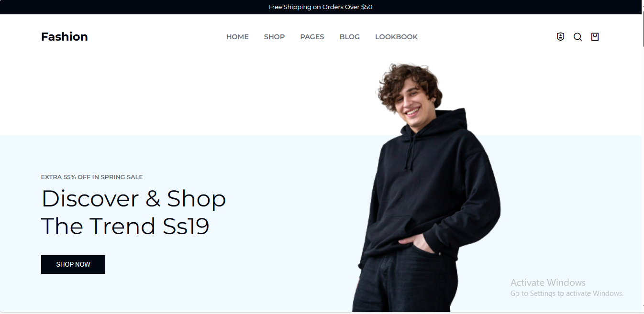The width and height of the screenshot is (644, 314).
Task: Open the user account shield icon
Action: pos(560,37)
